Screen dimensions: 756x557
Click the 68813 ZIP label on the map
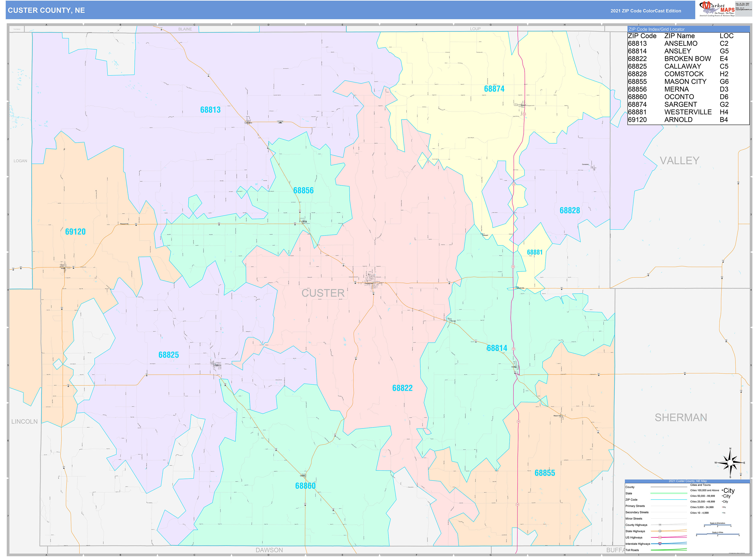(210, 110)
